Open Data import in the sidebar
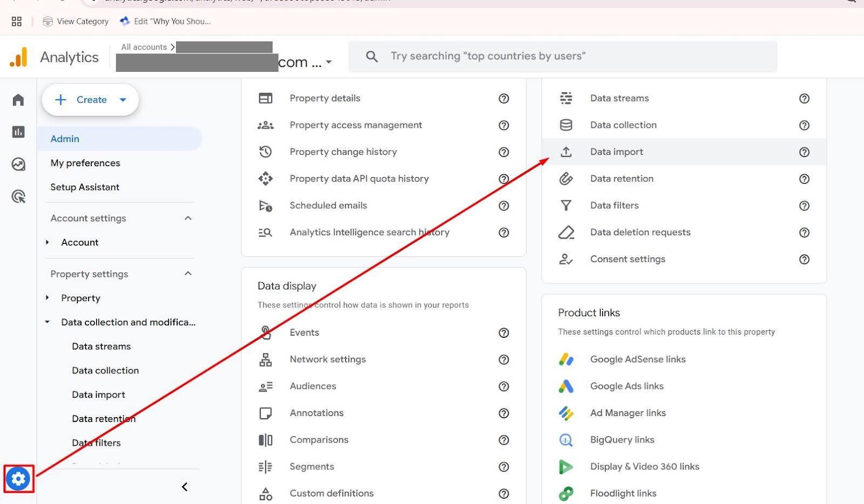This screenshot has width=864, height=504. tap(98, 394)
